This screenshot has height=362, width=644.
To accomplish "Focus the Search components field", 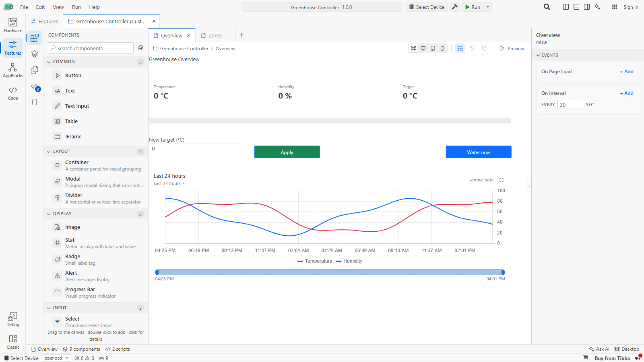I will tap(90, 48).
